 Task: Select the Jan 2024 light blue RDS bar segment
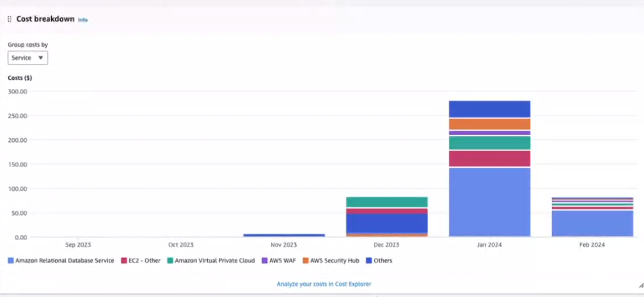(x=489, y=202)
